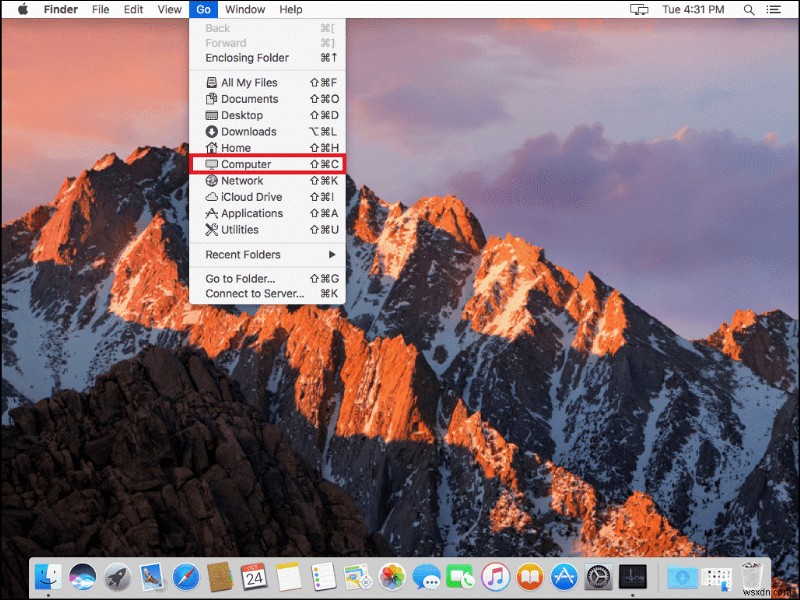The width and height of the screenshot is (800, 600).
Task: Open Spotlight search in the menu bar
Action: coord(749,10)
